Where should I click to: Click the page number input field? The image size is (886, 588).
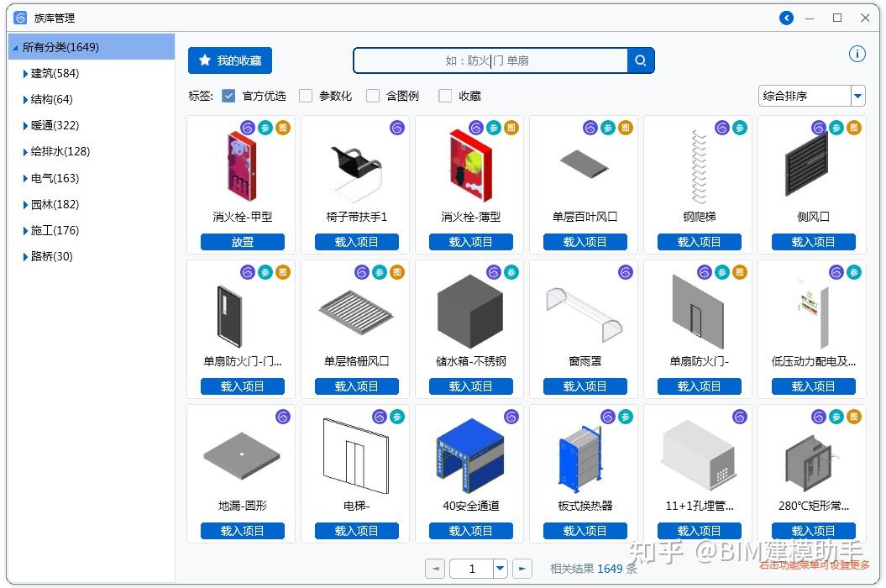[471, 569]
